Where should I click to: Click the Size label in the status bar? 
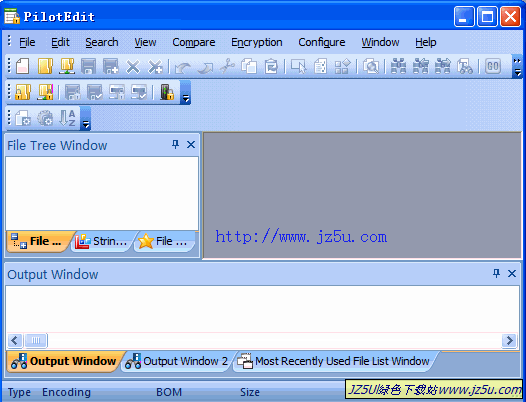pyautogui.click(x=250, y=392)
